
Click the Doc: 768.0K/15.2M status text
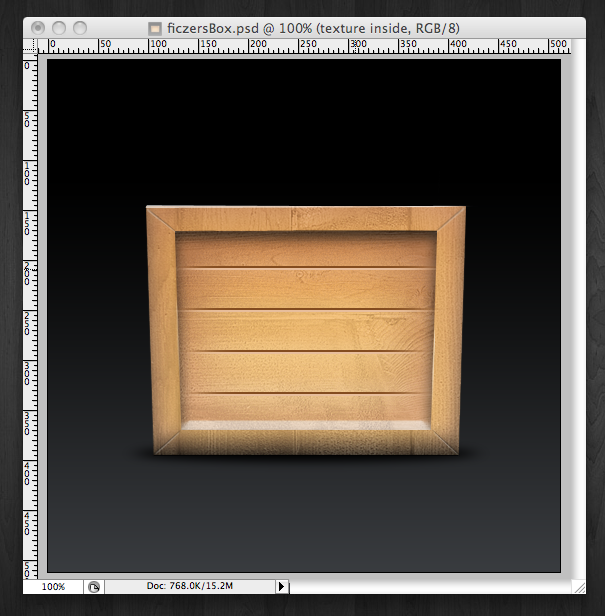pos(190,586)
